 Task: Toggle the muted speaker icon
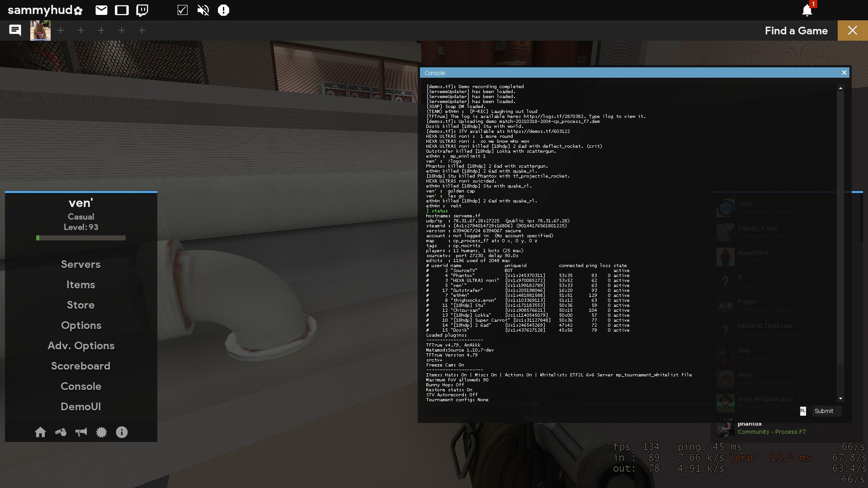(203, 10)
